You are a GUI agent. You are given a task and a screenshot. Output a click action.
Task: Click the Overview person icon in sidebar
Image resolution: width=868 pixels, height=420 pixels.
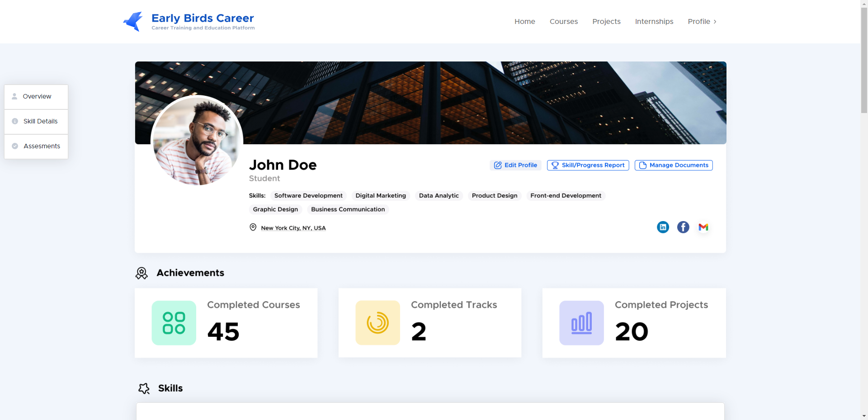14,96
